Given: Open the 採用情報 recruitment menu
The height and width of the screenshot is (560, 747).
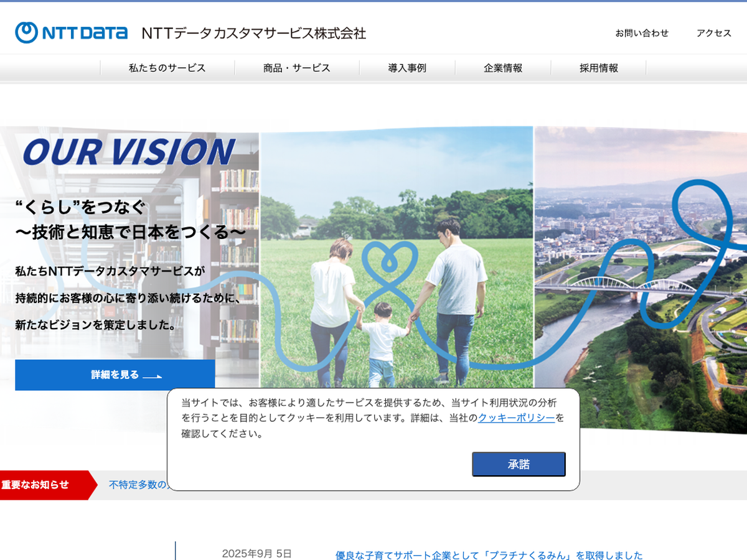Looking at the screenshot, I should pyautogui.click(x=599, y=68).
